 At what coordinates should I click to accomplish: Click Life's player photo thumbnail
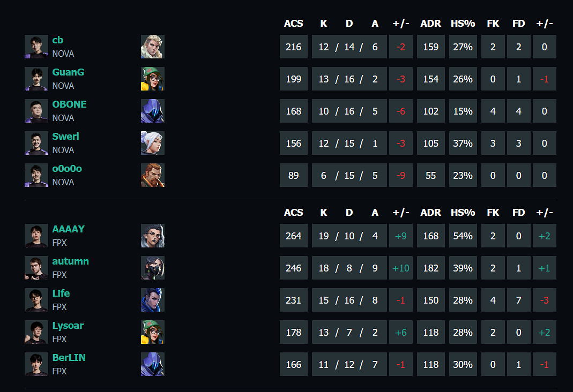pos(36,300)
